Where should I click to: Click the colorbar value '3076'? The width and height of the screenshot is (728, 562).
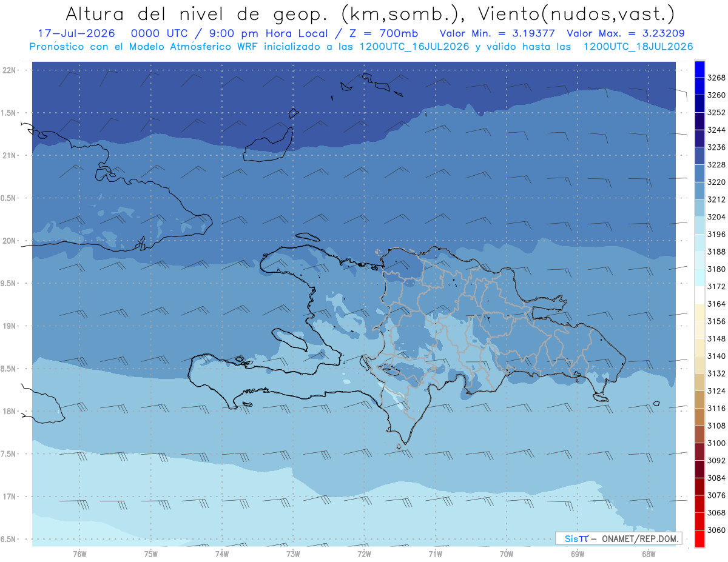point(716,495)
